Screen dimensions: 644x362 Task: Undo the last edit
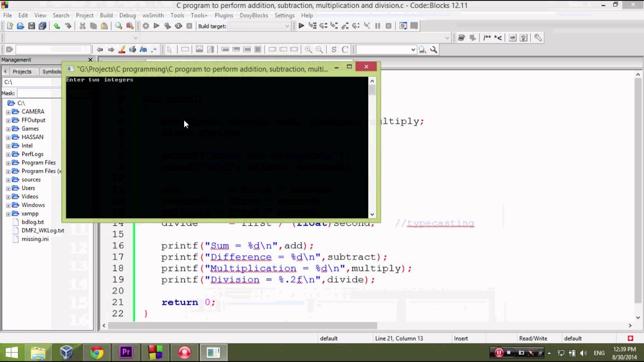pos(57,26)
